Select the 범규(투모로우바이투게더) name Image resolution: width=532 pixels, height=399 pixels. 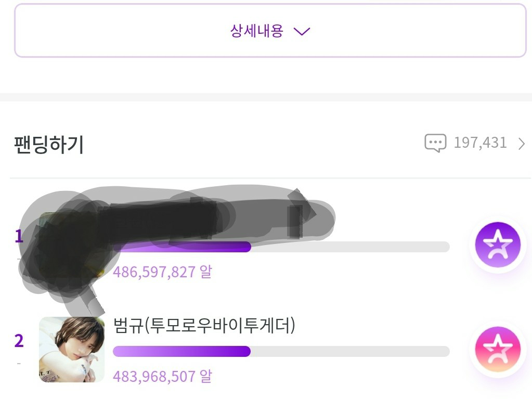pos(204,326)
